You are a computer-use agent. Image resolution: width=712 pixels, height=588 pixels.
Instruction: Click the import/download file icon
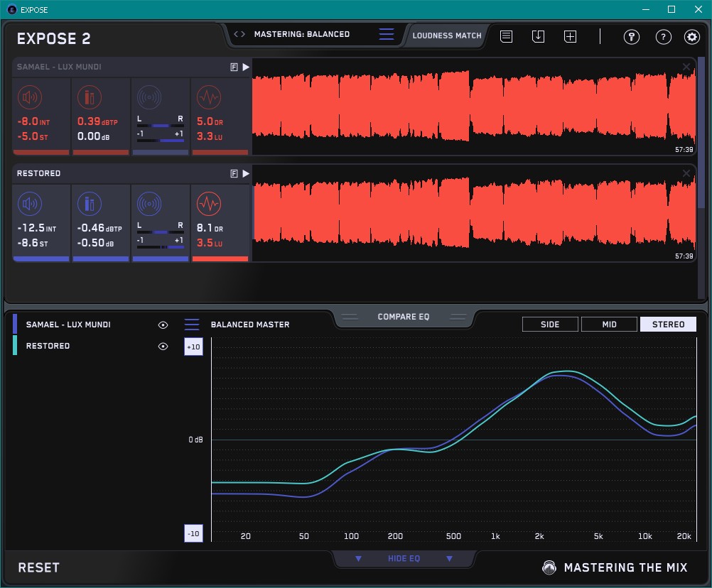pos(538,36)
